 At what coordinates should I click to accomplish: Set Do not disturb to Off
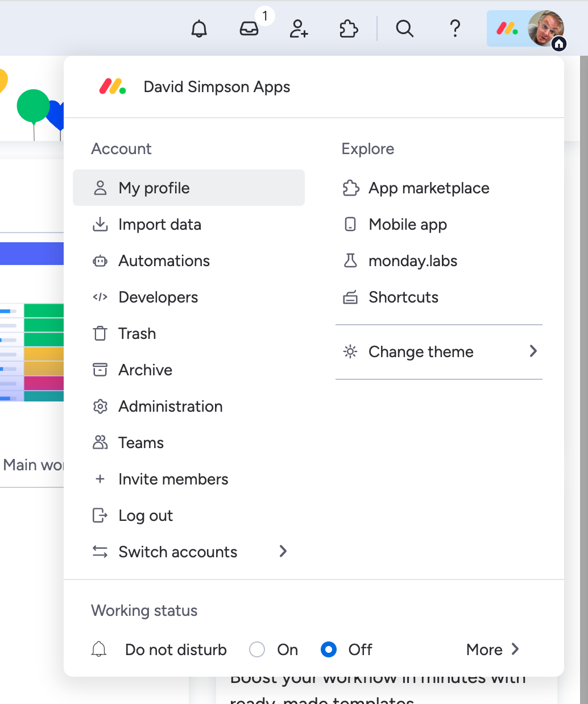pyautogui.click(x=329, y=649)
